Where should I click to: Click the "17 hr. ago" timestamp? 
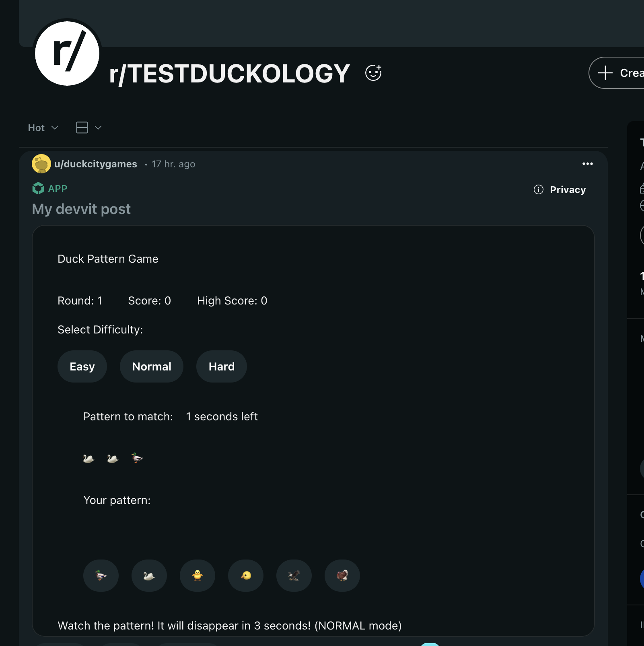point(173,164)
